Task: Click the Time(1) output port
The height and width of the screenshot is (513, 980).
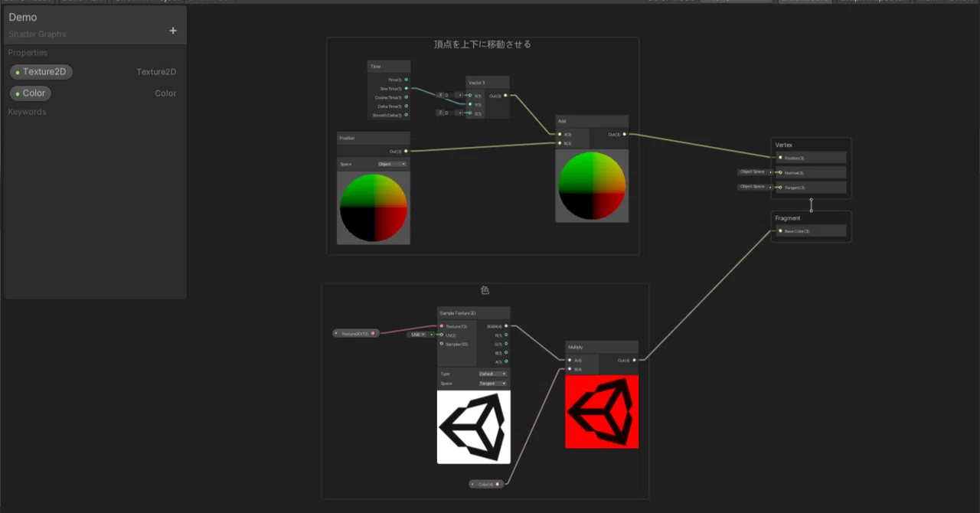Action: (406, 80)
